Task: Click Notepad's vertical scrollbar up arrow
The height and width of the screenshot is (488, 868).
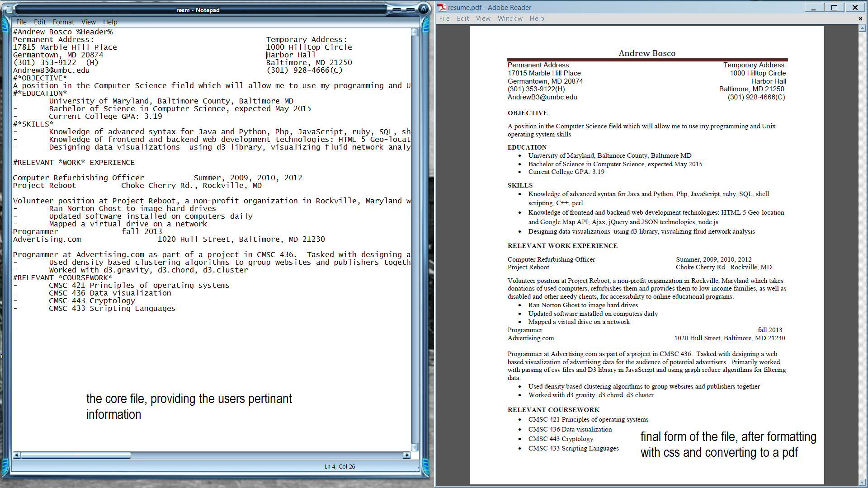Action: [x=415, y=32]
